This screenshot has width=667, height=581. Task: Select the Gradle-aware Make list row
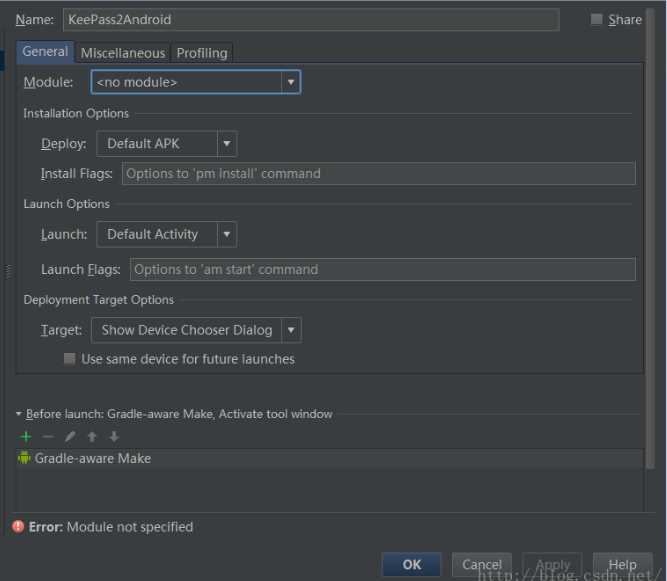pos(330,458)
